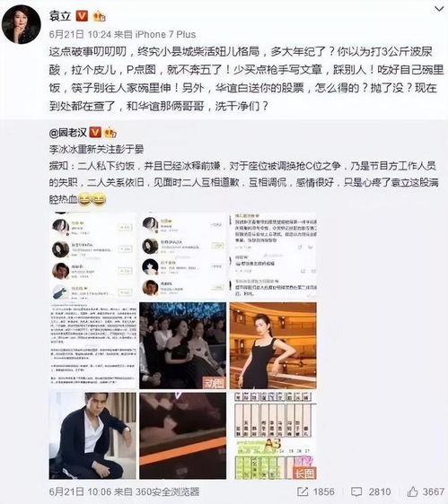
Task: View the long text article thumbnail
Action: coord(92,345)
